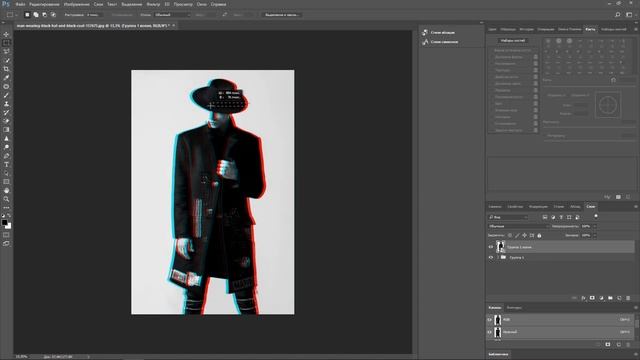Open Channels panel flyout menu
Viewport: 640px width, 360px height.
(x=636, y=308)
